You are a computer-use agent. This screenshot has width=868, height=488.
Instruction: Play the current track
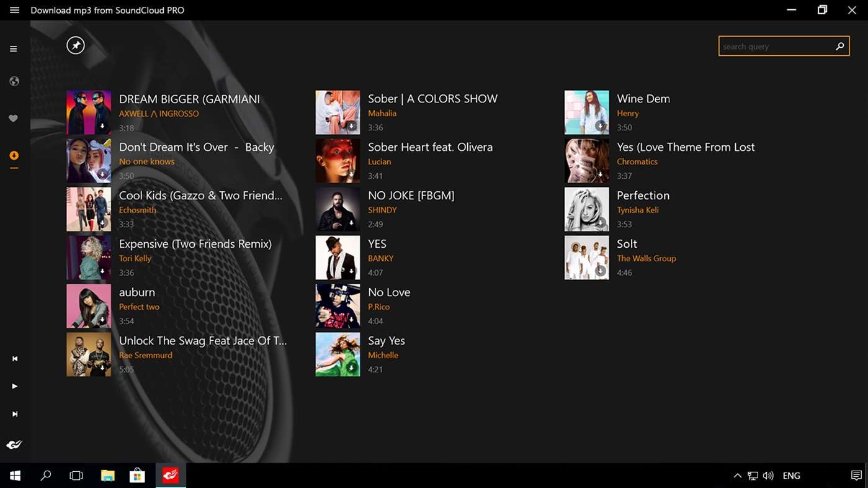(14, 386)
